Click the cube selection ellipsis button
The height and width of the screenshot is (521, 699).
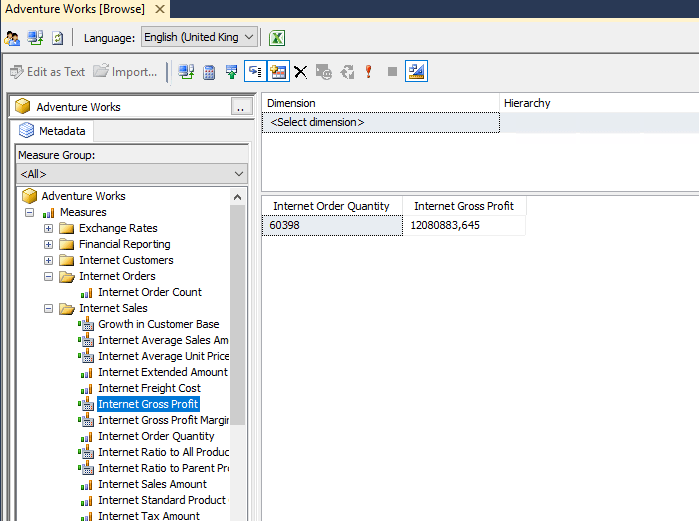242,107
